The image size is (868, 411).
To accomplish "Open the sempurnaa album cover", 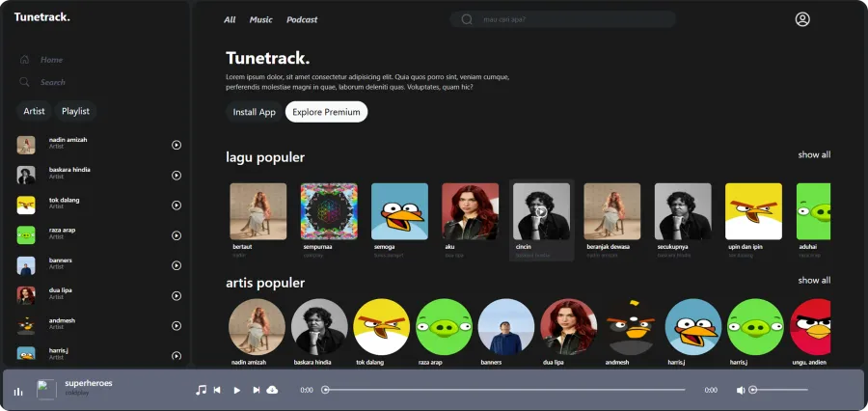I will 329,211.
